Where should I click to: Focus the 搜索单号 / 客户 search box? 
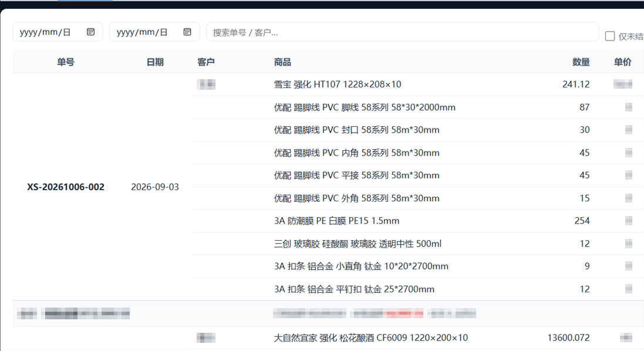403,32
